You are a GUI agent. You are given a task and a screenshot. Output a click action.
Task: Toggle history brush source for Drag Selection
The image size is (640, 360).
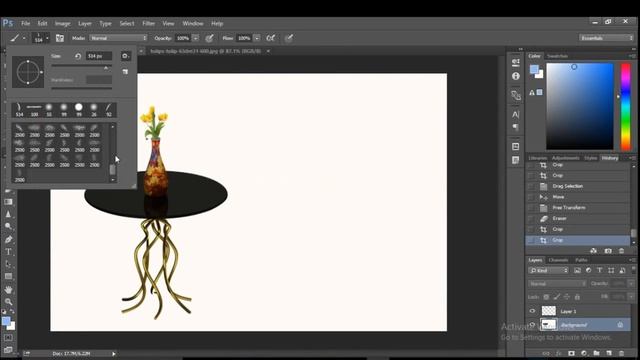(x=531, y=186)
